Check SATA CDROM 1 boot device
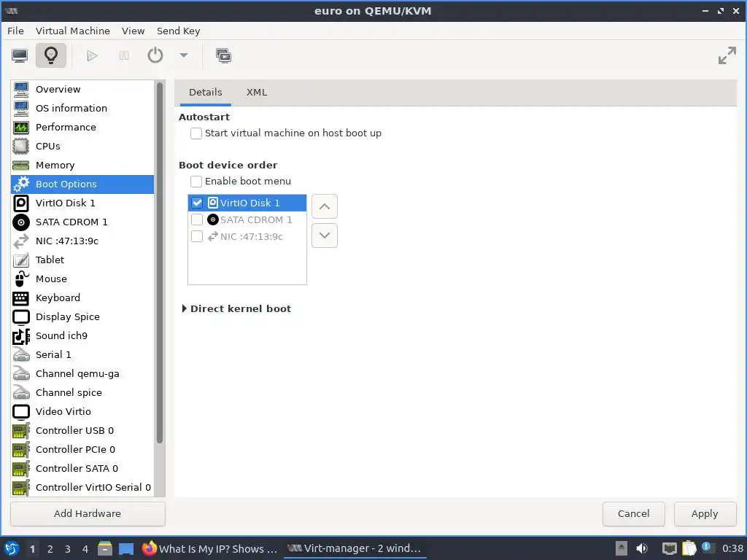Viewport: 747px width, 560px height. pyautogui.click(x=197, y=219)
